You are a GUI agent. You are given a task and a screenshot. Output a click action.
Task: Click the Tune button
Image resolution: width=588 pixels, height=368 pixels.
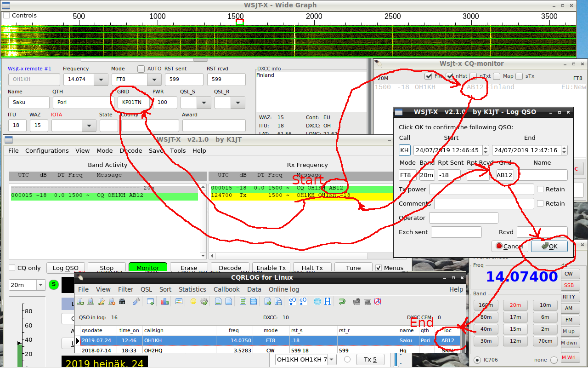click(x=353, y=268)
